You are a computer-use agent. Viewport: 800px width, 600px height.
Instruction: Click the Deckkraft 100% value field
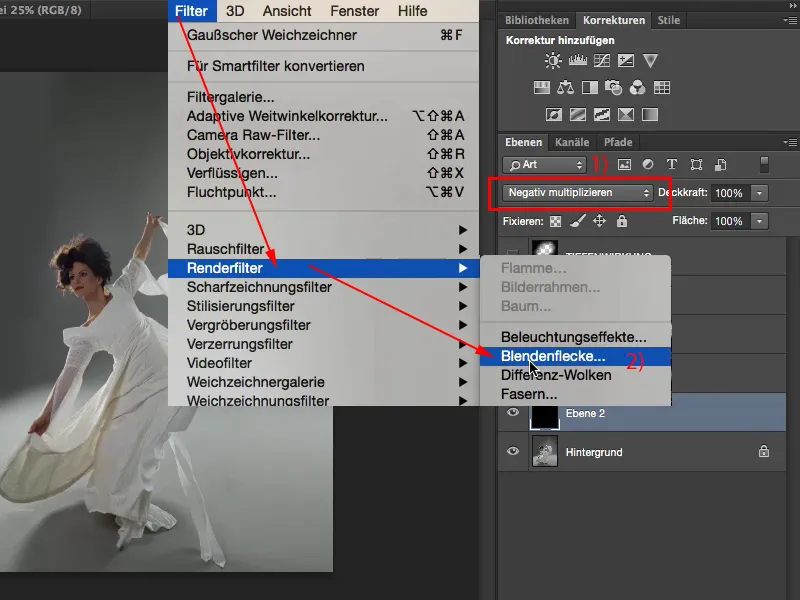[x=730, y=193]
